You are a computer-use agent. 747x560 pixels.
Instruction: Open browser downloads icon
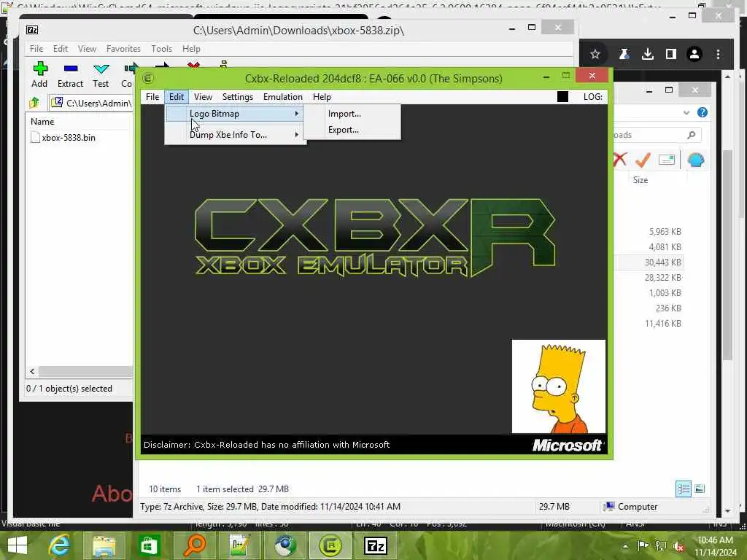point(648,54)
